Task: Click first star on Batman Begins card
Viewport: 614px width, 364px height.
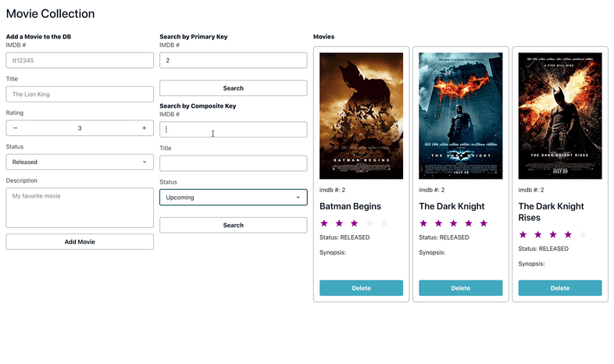Action: [324, 223]
